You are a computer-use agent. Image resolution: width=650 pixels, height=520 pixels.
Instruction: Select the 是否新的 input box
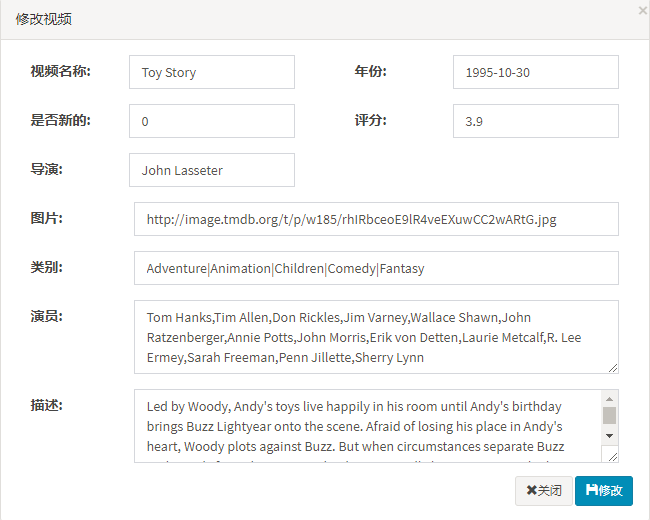coord(212,121)
